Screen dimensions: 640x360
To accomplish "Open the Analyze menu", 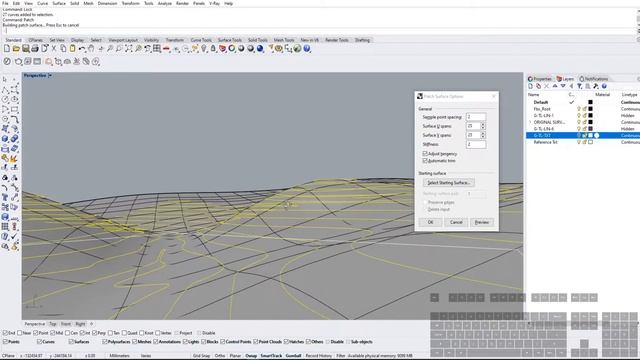I will pos(164,3).
